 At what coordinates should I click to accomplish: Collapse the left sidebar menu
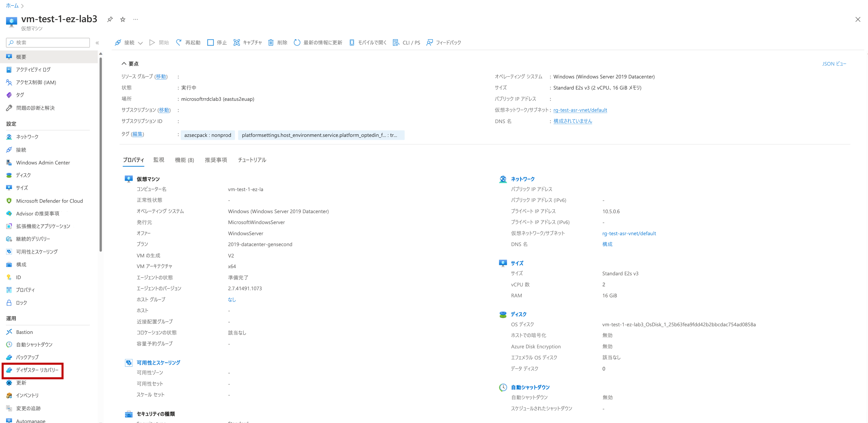coord(97,43)
